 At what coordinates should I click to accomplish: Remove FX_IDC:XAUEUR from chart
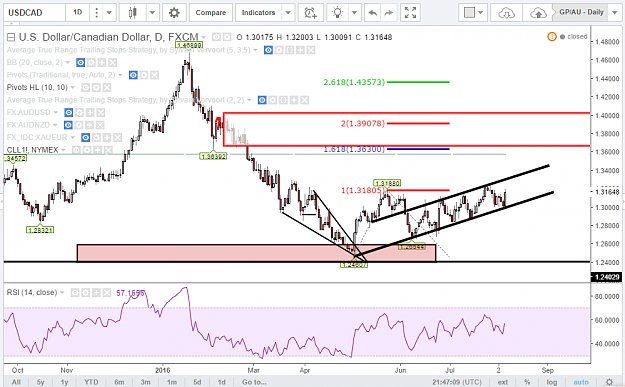tap(117, 138)
